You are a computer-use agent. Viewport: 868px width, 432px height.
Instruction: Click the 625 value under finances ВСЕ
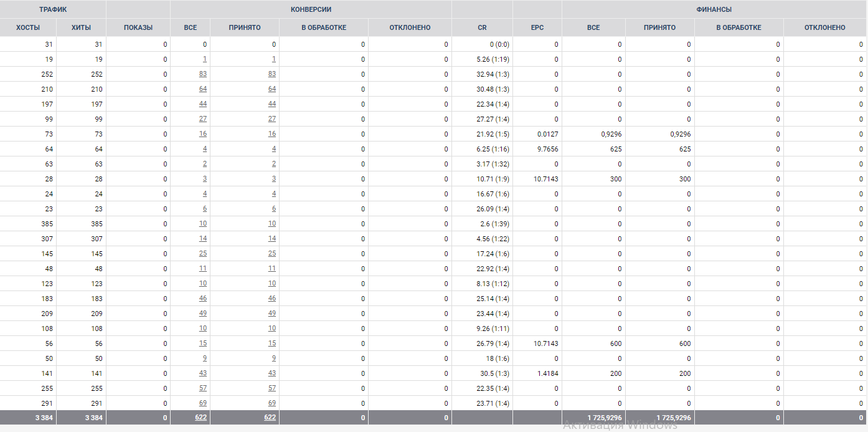(616, 149)
